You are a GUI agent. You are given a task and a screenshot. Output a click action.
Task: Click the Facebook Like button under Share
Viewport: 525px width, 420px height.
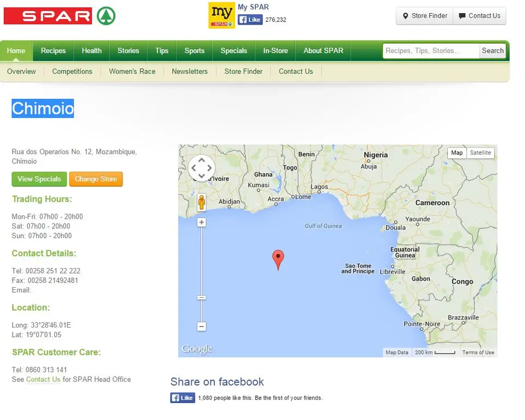tap(183, 398)
